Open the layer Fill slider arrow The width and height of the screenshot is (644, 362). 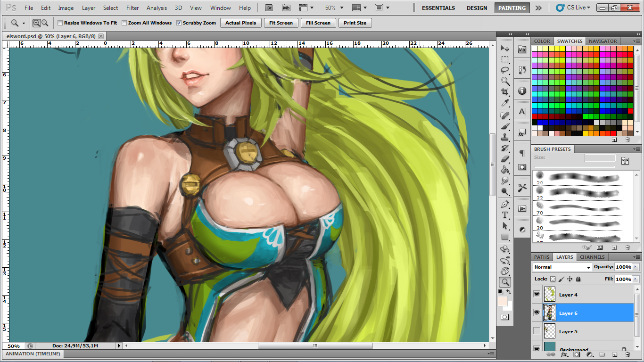click(x=636, y=279)
